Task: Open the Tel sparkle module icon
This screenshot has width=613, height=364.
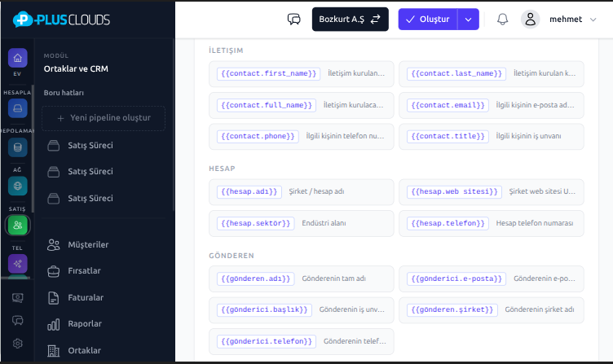Action: point(18,264)
